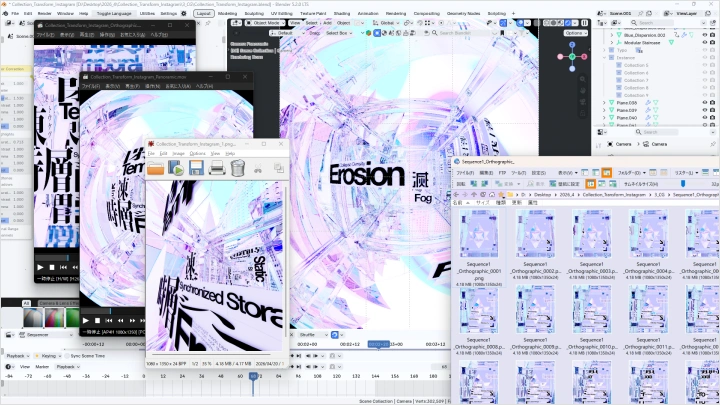The width and height of the screenshot is (720, 405).
Task: Click the blue playhead frame marker in the timeline
Action: (253, 376)
